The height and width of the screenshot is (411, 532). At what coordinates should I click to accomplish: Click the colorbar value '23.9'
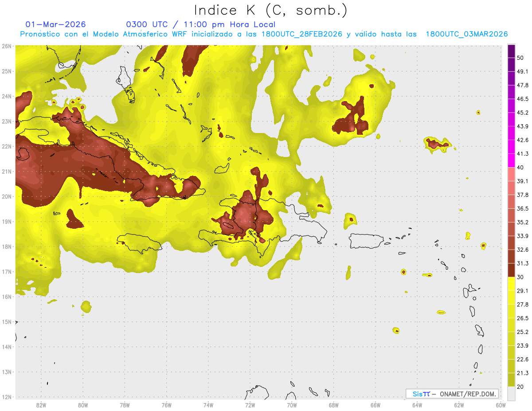pyautogui.click(x=522, y=346)
